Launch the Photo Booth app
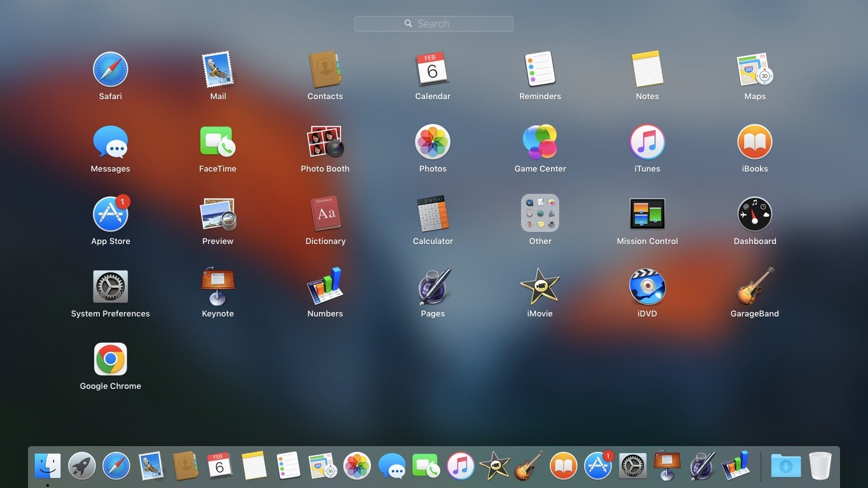This screenshot has width=868, height=488. (x=325, y=142)
